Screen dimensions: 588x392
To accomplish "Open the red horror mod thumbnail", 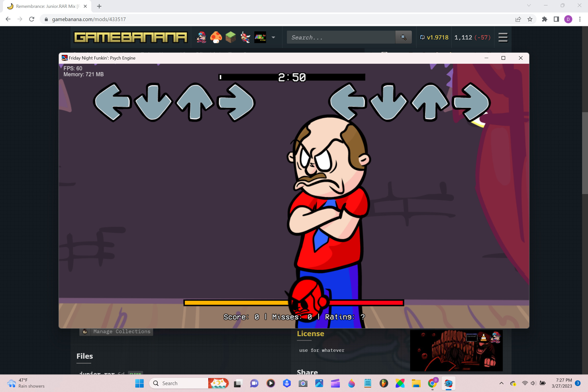I will (x=456, y=351).
